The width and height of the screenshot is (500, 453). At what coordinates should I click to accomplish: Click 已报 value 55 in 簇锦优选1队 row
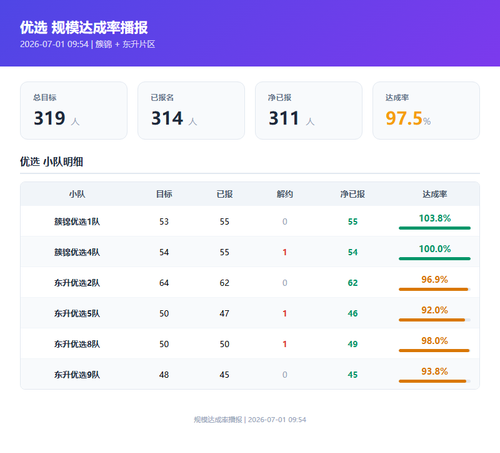click(x=224, y=222)
